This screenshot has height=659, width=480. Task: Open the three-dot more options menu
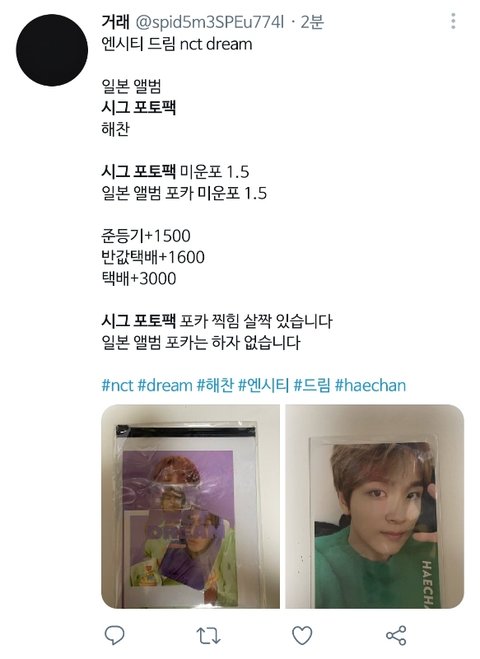pyautogui.click(x=453, y=21)
